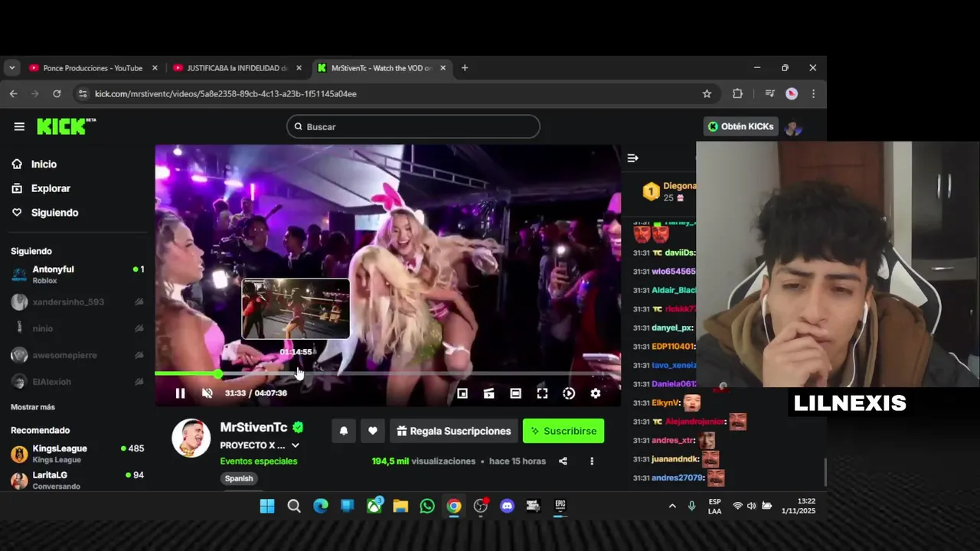The height and width of the screenshot is (551, 980).
Task: Open the player settings gear
Action: [596, 393]
